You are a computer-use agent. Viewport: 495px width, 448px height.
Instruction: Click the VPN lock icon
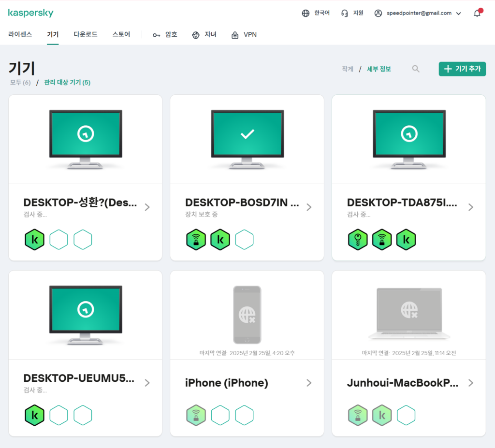(235, 35)
